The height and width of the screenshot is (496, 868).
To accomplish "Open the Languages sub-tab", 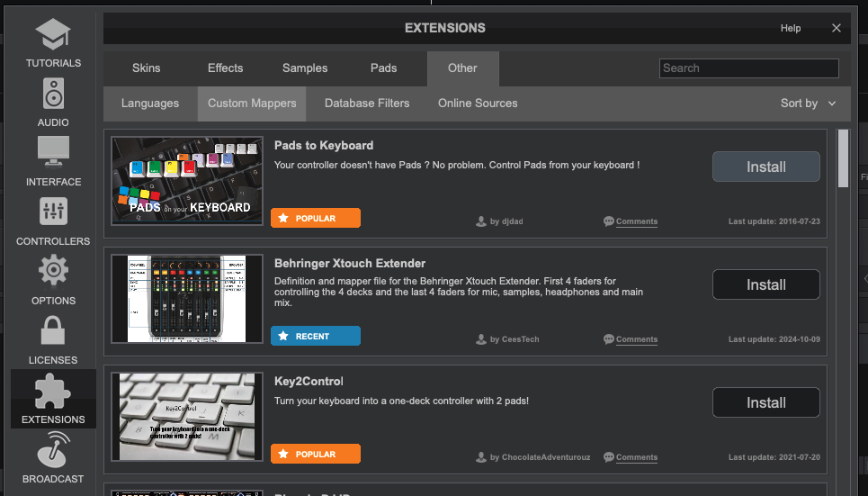I will tap(150, 104).
